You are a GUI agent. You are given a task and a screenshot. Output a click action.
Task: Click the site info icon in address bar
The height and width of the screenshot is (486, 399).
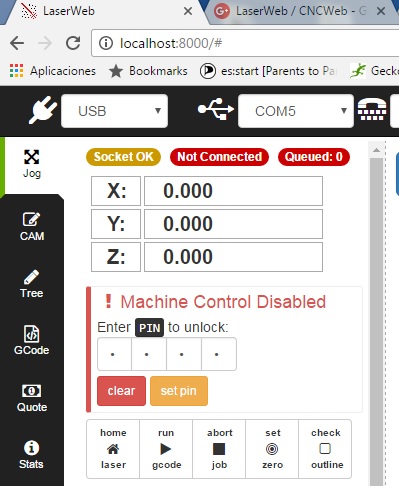[106, 43]
